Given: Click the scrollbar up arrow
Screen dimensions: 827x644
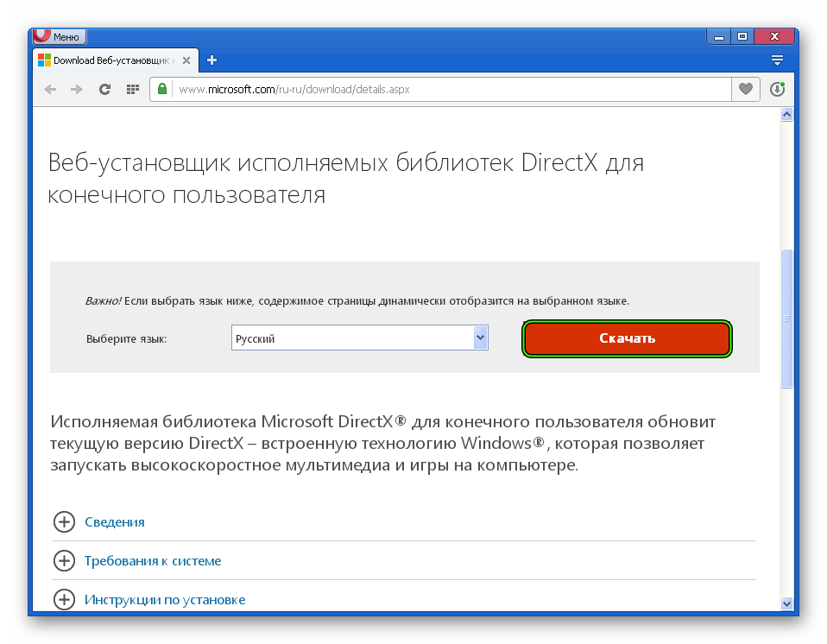Looking at the screenshot, I should [x=786, y=115].
